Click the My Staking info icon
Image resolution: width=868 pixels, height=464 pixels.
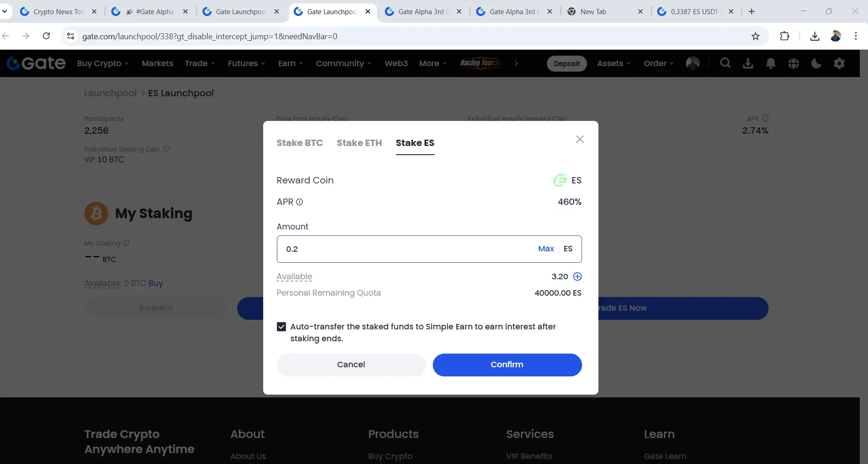[126, 243]
